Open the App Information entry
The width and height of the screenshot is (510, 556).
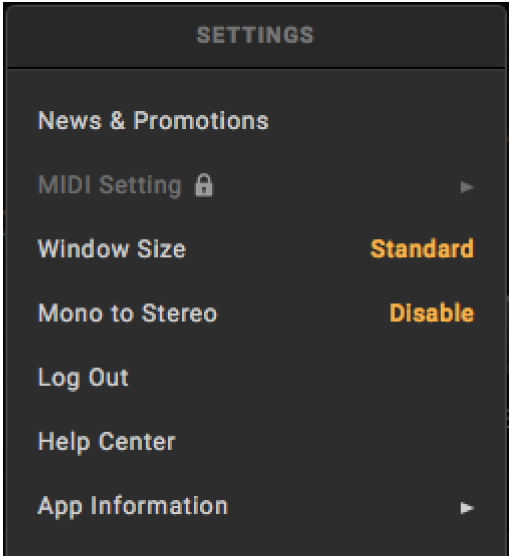[x=133, y=506]
